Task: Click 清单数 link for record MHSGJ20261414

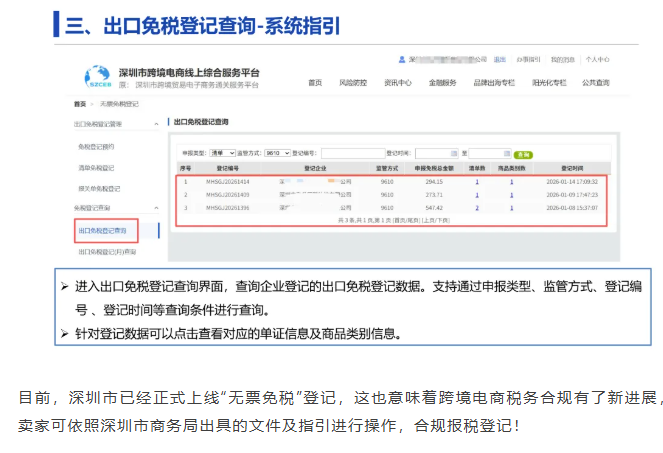Action: pos(477,182)
